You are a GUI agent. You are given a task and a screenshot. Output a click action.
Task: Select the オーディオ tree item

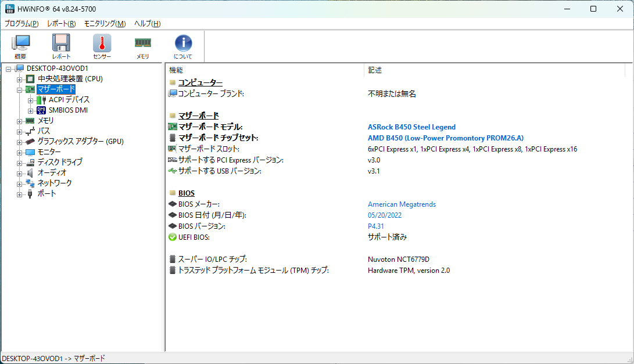tap(52, 173)
